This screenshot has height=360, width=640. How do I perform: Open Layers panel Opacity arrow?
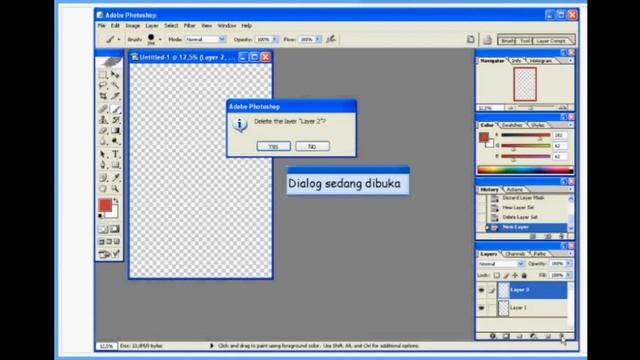pyautogui.click(x=568, y=264)
